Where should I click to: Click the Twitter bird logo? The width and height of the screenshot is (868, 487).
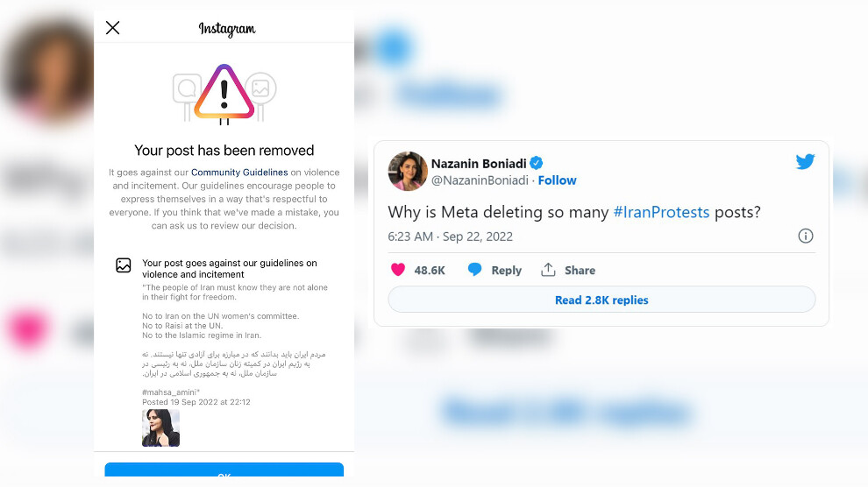pos(805,162)
